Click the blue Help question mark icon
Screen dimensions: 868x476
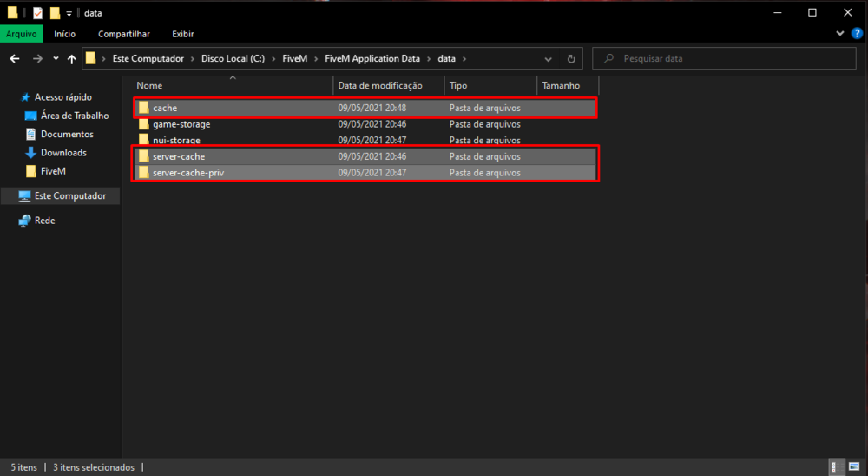click(857, 33)
